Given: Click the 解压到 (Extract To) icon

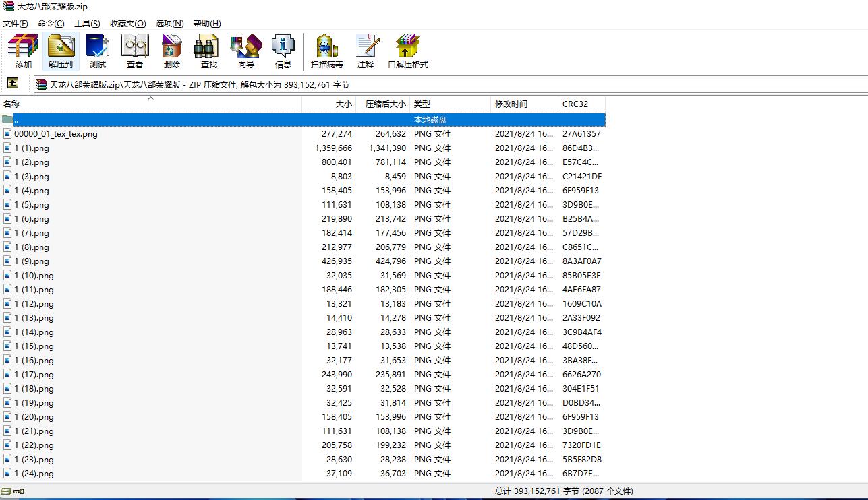Looking at the screenshot, I should [x=61, y=51].
